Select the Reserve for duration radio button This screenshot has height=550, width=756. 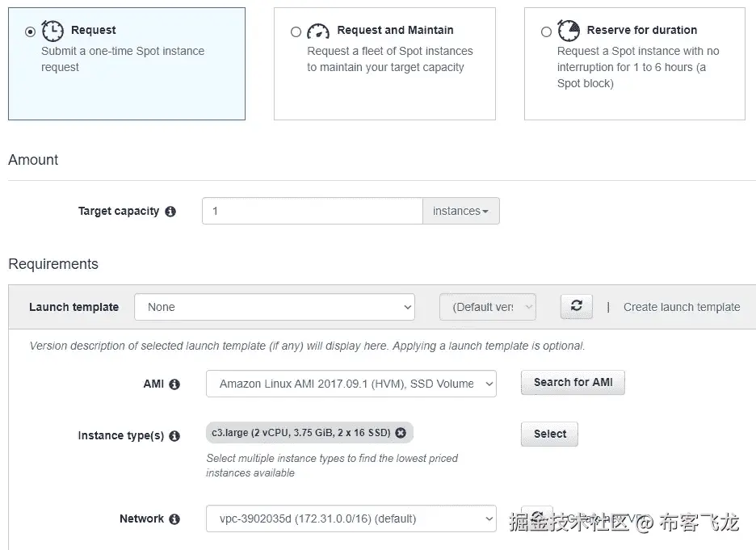(x=546, y=31)
